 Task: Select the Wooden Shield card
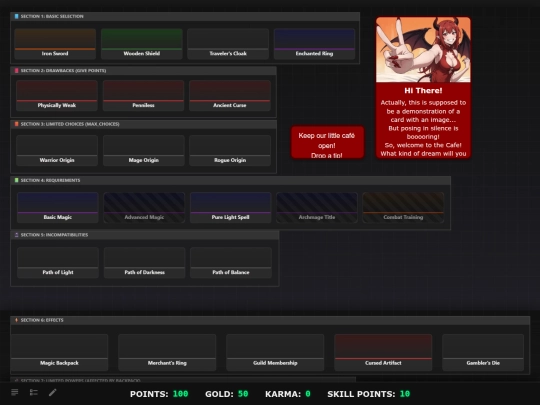pos(142,44)
